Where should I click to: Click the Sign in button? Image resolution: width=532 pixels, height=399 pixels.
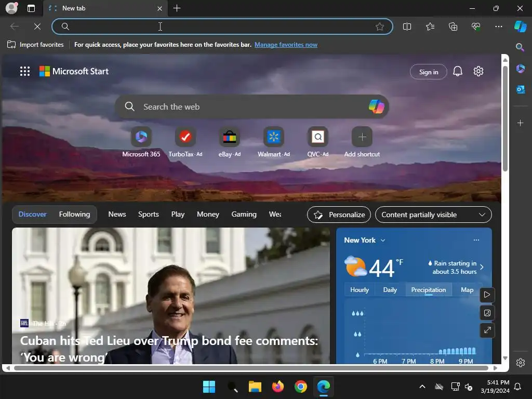429,72
